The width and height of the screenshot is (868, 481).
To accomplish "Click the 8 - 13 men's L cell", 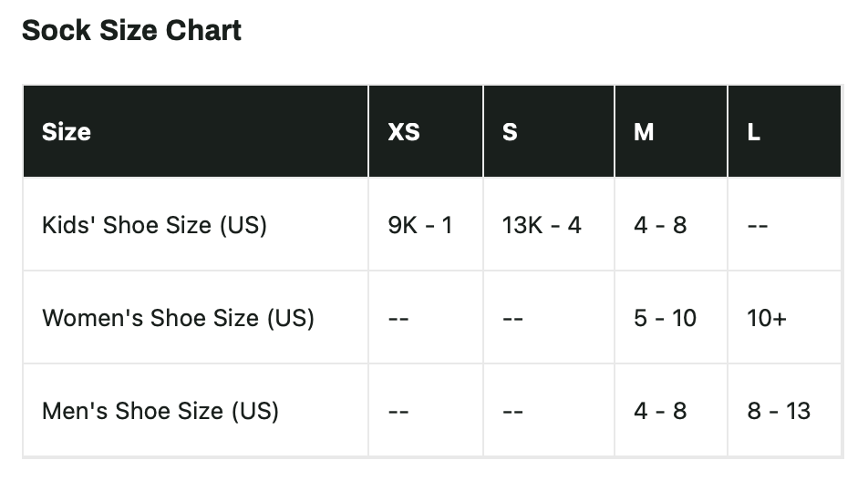I will click(x=784, y=410).
